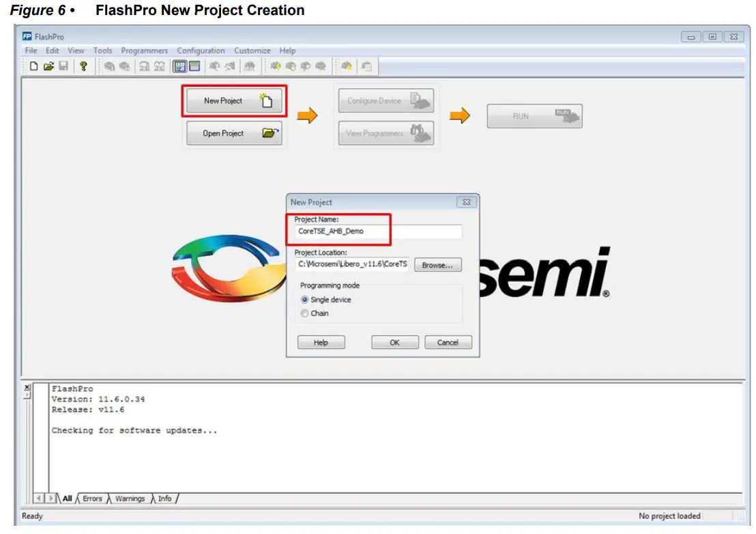Select the Single device programming mode
756x534 pixels.
pyautogui.click(x=305, y=301)
